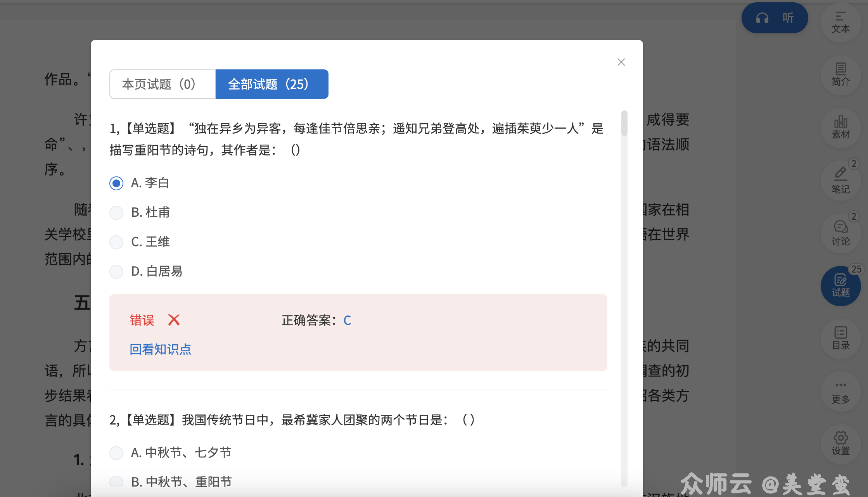Open the 设置 settings panel
Screen dimensions: 868x497
[x=840, y=444]
